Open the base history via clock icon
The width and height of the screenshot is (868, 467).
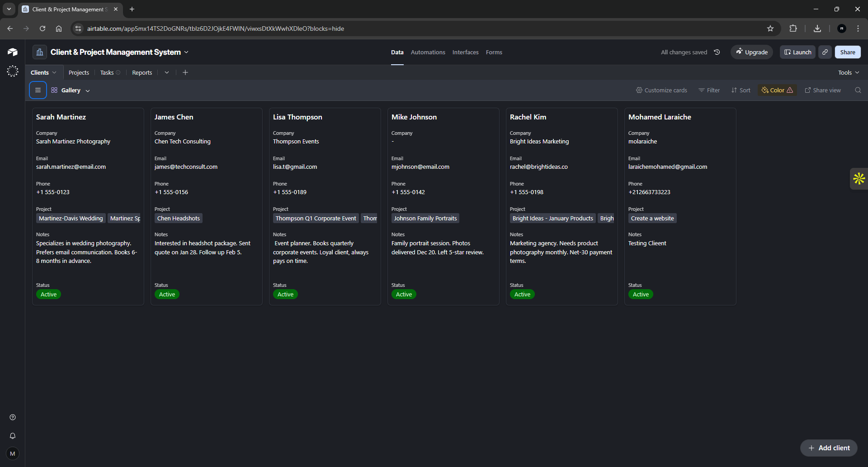(x=717, y=52)
